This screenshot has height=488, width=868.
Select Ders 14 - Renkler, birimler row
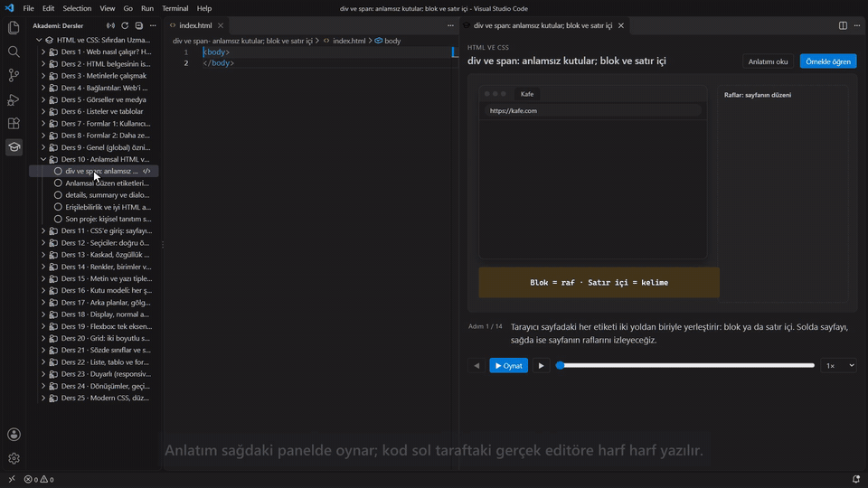94,267
